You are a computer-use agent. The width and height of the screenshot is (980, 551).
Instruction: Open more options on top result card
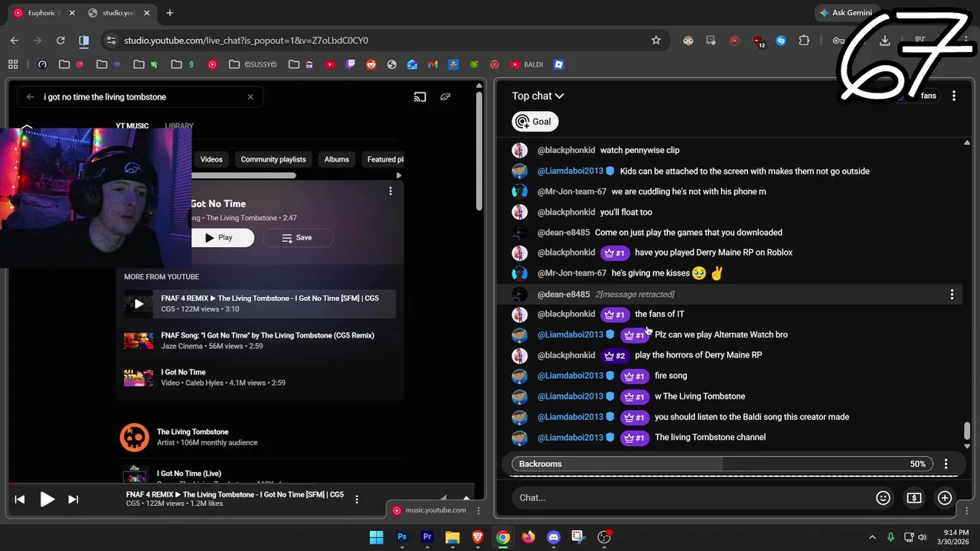[x=390, y=191]
